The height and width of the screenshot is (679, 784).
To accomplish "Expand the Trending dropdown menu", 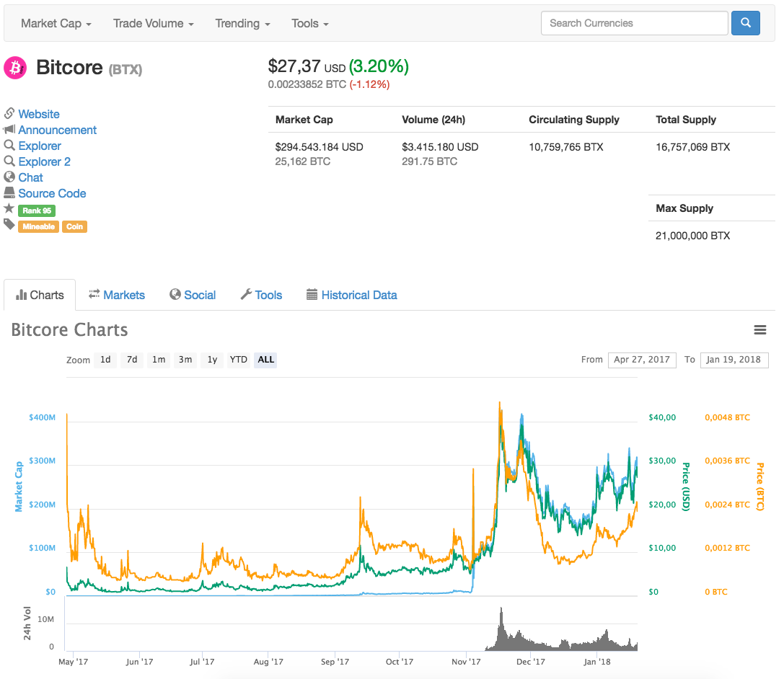I will 242,24.
